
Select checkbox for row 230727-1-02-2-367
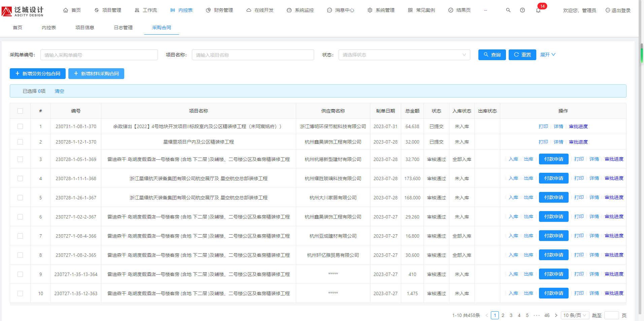click(20, 217)
